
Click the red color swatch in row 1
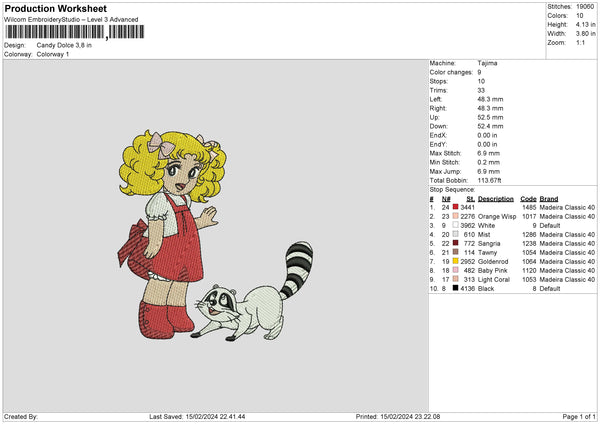coord(455,207)
